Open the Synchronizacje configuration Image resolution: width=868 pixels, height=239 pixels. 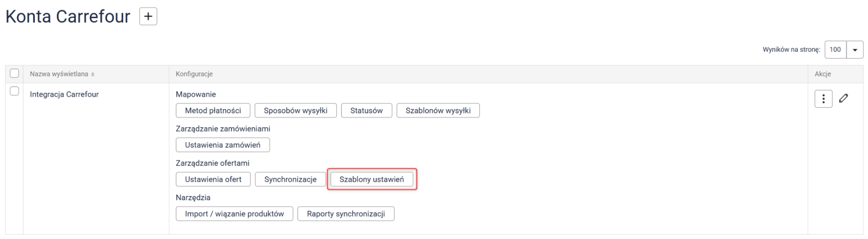coord(290,179)
